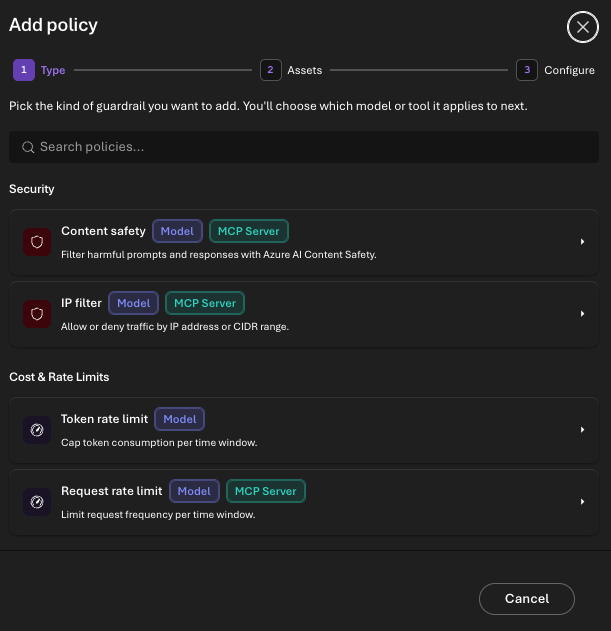Click the Cancel button
The width and height of the screenshot is (611, 631).
[526, 599]
